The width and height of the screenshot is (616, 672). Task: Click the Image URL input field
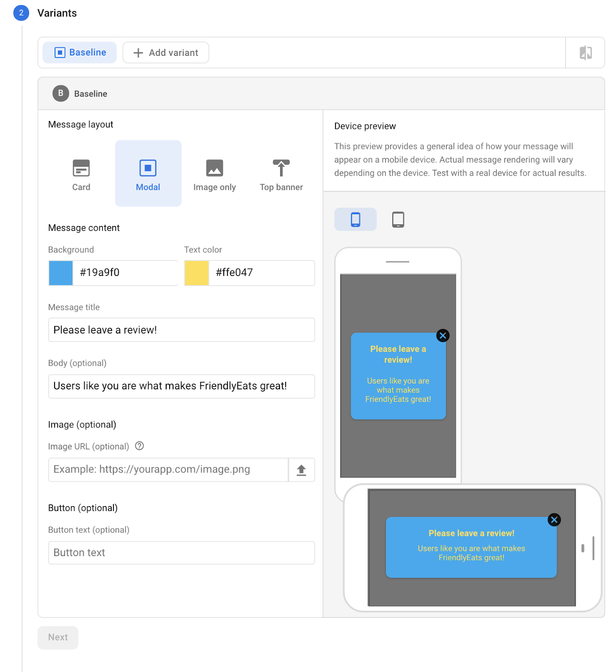click(x=168, y=470)
